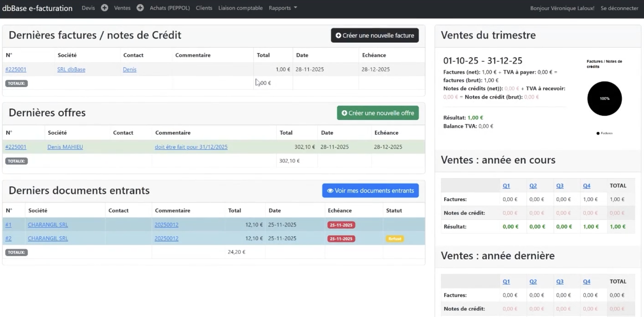Open the Liaison comptable menu
The height and width of the screenshot is (317, 644).
tap(240, 8)
